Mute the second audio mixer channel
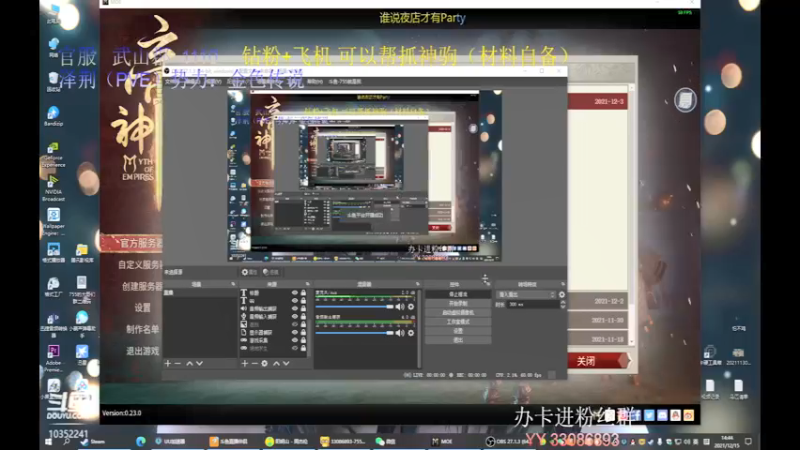 [400, 333]
